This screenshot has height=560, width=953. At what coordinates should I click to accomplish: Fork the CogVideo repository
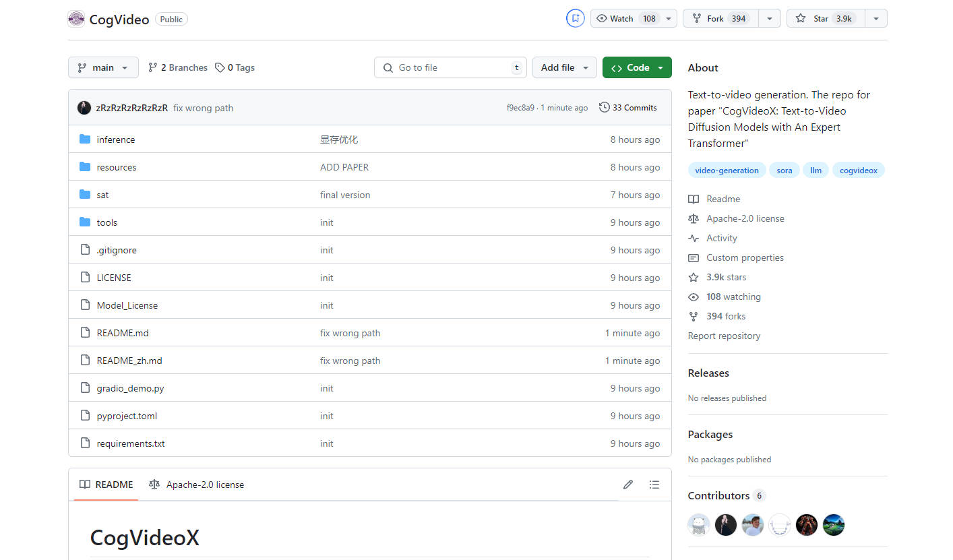tap(720, 18)
